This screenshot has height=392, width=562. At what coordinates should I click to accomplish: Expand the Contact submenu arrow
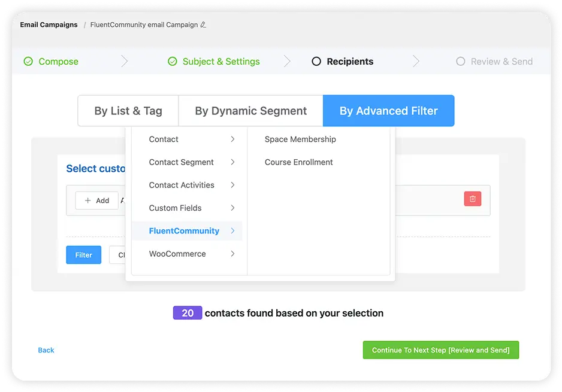coord(232,139)
